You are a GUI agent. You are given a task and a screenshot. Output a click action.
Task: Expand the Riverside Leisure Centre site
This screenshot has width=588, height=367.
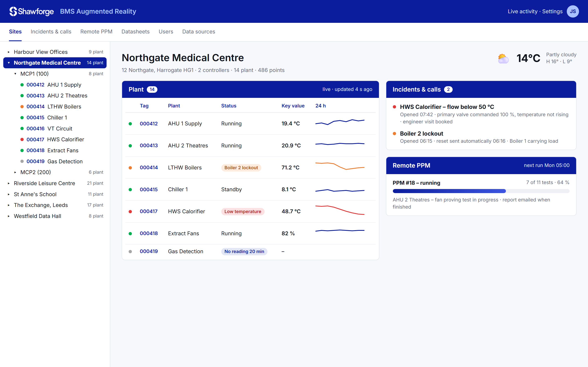pos(9,183)
